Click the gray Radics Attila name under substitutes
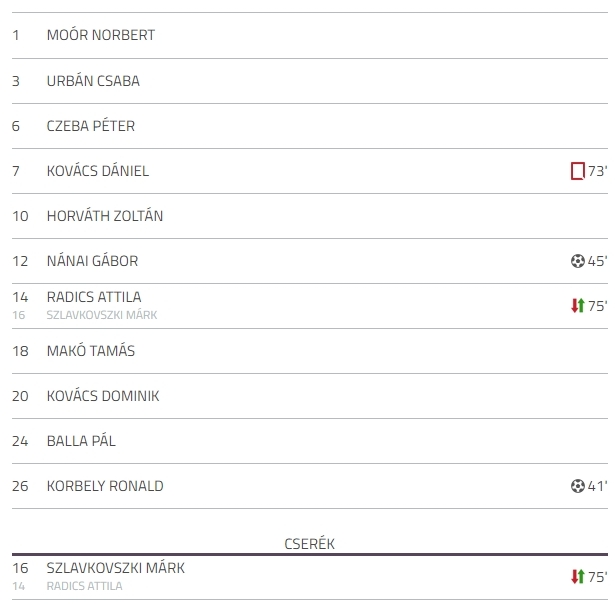Viewport: 615px width, 606px height. [84, 586]
